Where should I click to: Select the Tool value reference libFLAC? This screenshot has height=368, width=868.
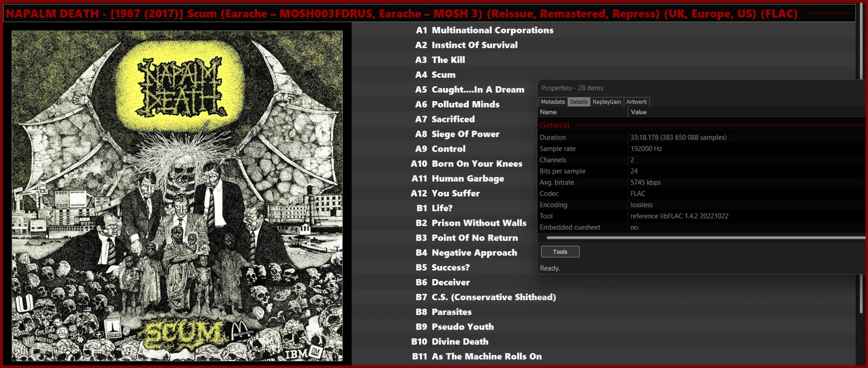(x=679, y=216)
